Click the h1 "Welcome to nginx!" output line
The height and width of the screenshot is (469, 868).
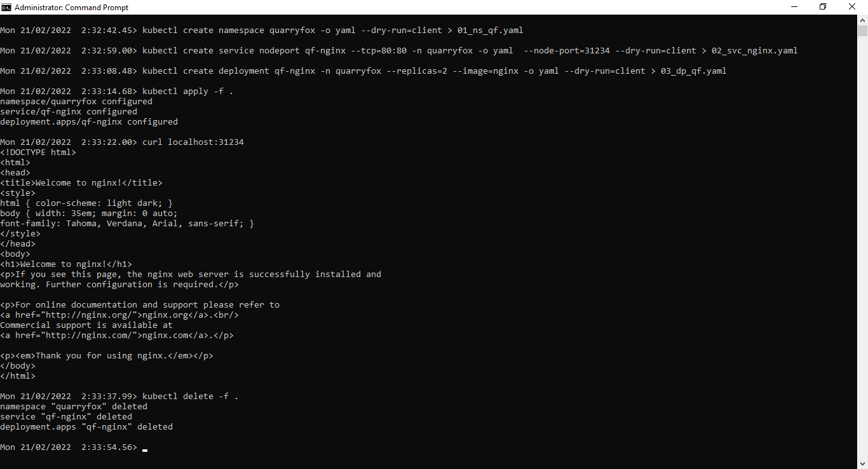[x=66, y=264]
